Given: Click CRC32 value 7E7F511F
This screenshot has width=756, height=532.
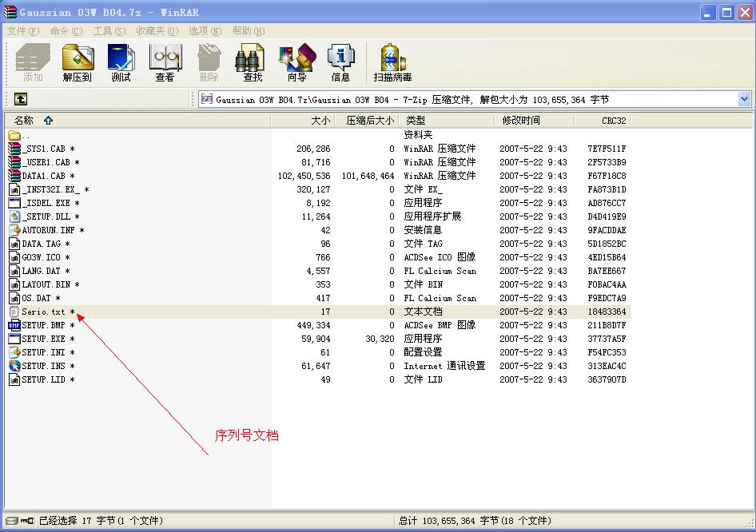Looking at the screenshot, I should point(607,149).
